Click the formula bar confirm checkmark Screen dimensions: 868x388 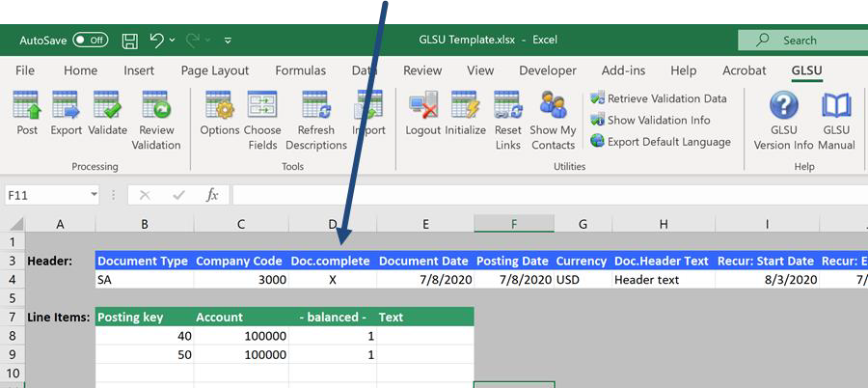tap(178, 195)
